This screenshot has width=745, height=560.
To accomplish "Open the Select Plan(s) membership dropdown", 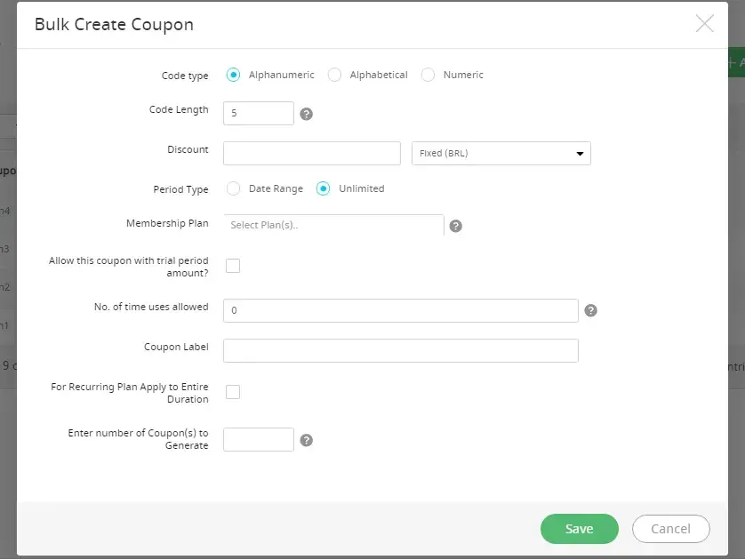I will [x=333, y=226].
